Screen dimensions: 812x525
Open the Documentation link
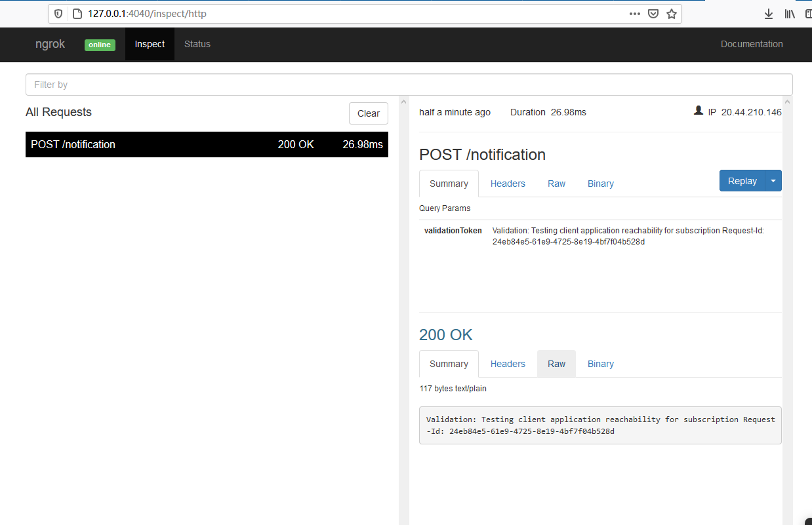[x=752, y=45]
